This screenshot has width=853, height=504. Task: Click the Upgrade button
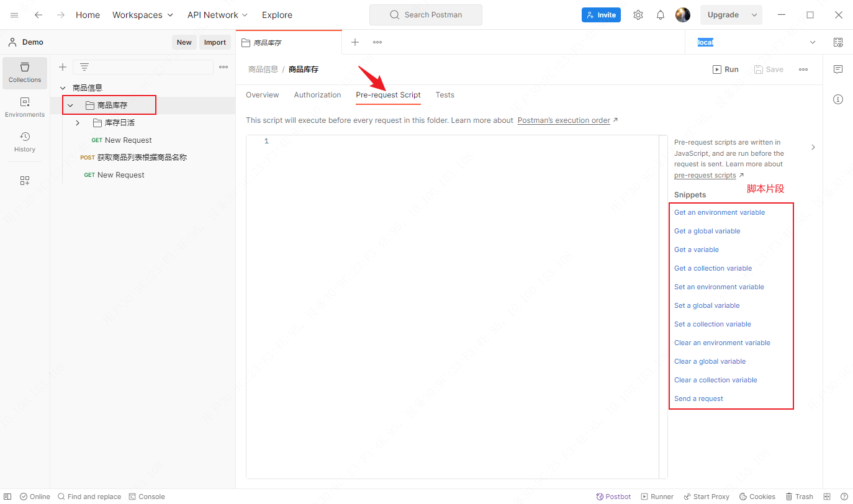[x=723, y=15]
